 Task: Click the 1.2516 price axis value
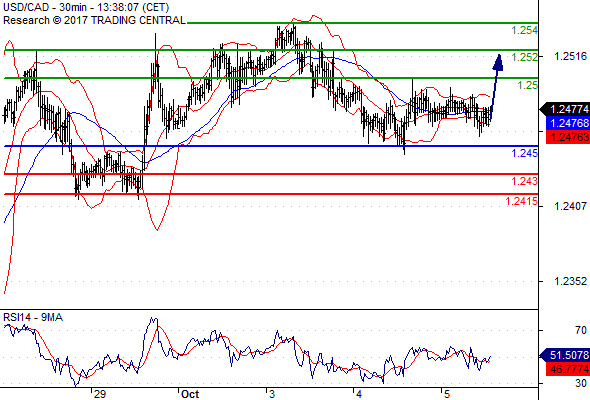570,56
